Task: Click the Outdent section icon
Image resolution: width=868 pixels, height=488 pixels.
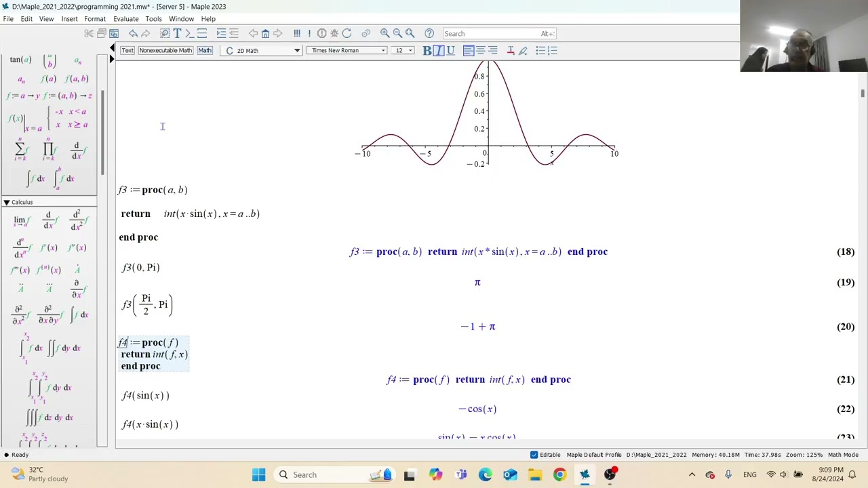Action: (x=234, y=33)
